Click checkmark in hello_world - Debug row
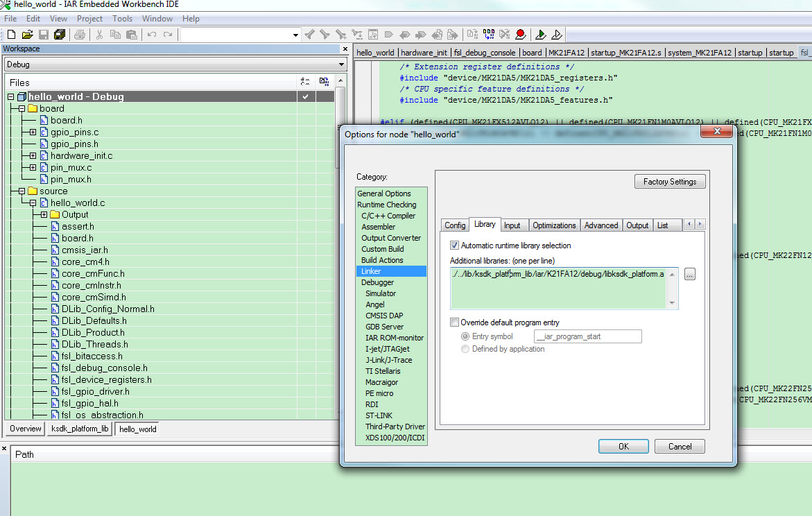The image size is (812, 516). 306,96
